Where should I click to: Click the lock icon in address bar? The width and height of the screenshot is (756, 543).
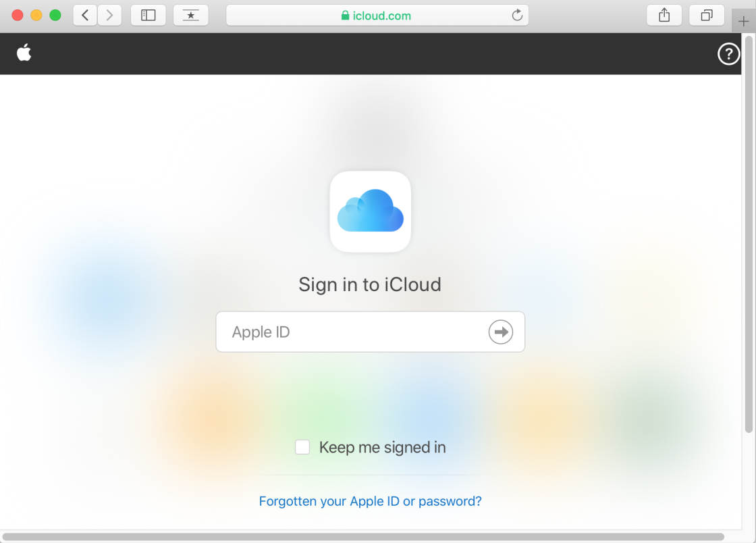point(345,16)
